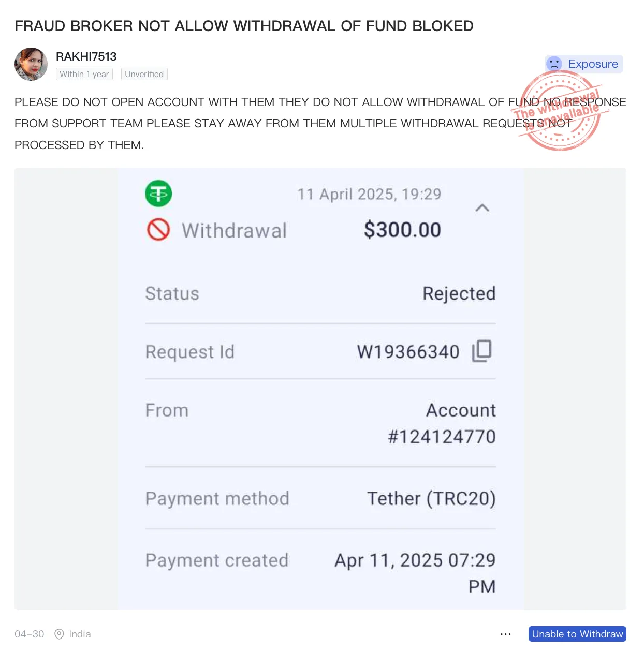Click the 04-30 post date

30,634
